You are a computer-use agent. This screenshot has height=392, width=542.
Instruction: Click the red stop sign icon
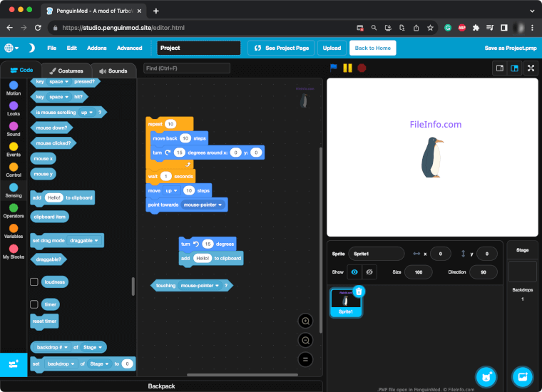(x=362, y=68)
